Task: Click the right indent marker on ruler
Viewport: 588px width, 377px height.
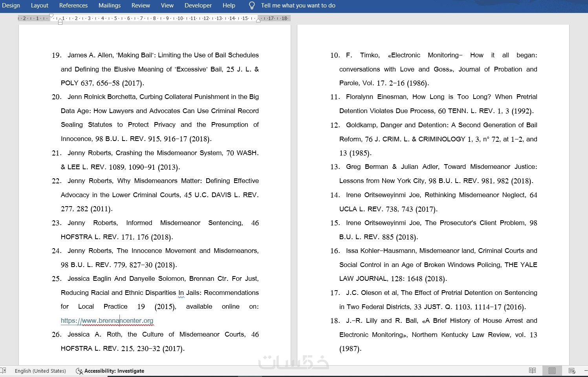Action: coord(258,20)
